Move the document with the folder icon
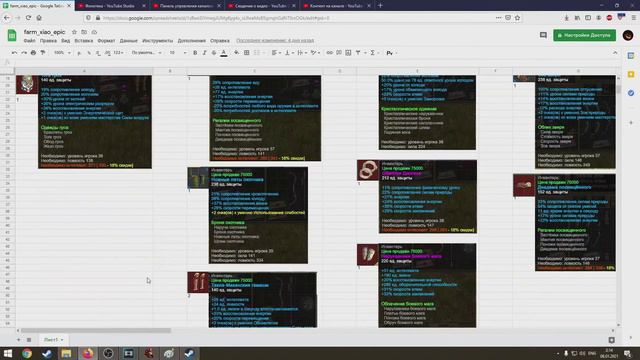Screen dimensions: 640x360 (x=84, y=32)
